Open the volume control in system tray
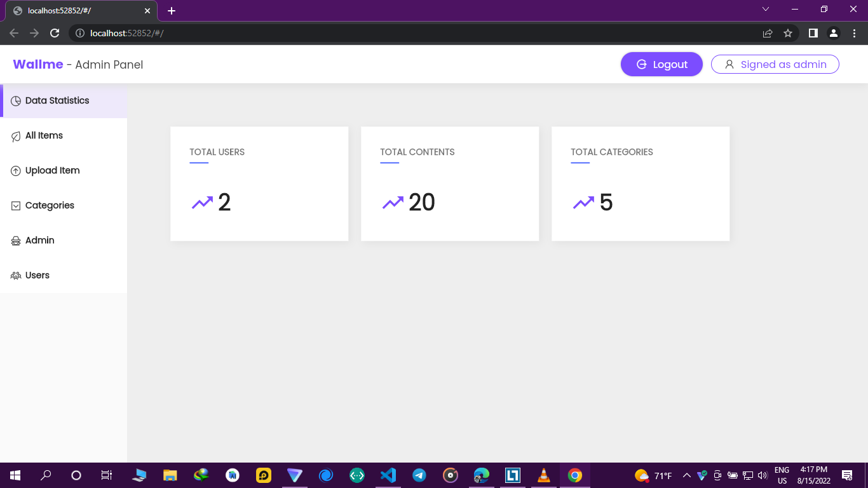This screenshot has height=488, width=868. (x=763, y=475)
